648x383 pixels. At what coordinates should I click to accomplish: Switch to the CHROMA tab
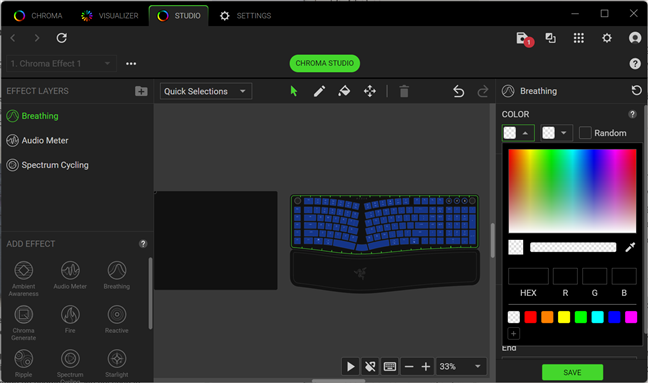pyautogui.click(x=38, y=16)
